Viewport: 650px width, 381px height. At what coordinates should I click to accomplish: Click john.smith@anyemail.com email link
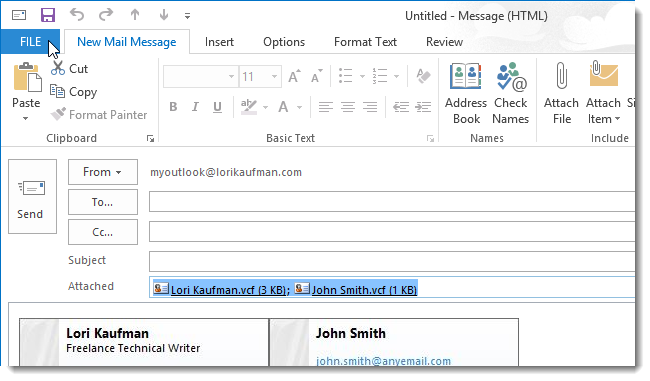click(383, 361)
